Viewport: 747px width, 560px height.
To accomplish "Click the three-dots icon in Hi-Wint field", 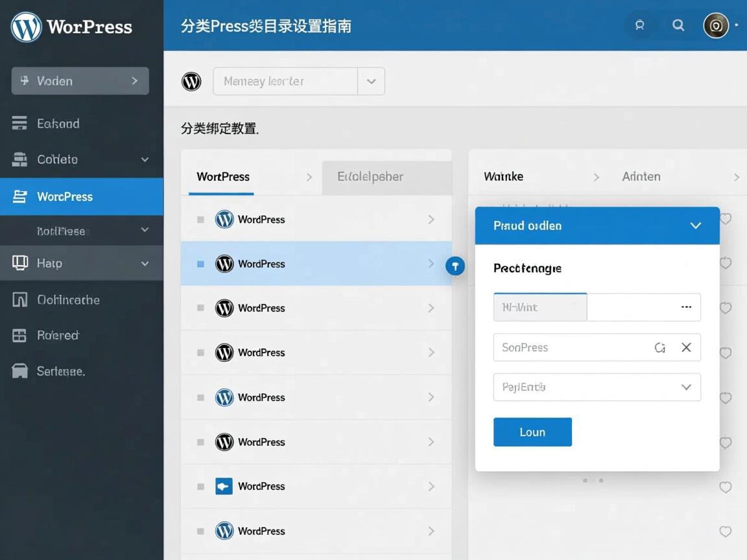I will (686, 307).
